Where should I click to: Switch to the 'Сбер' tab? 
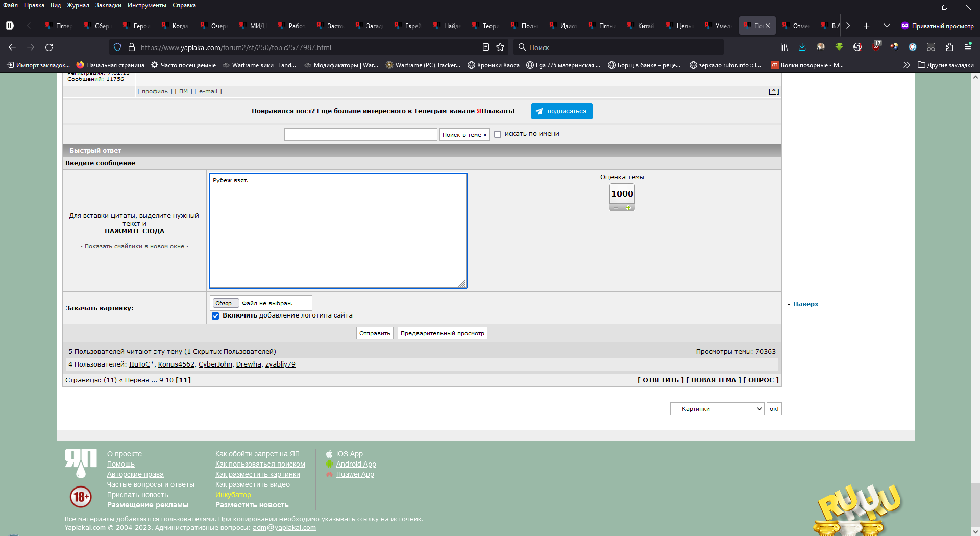click(x=97, y=26)
